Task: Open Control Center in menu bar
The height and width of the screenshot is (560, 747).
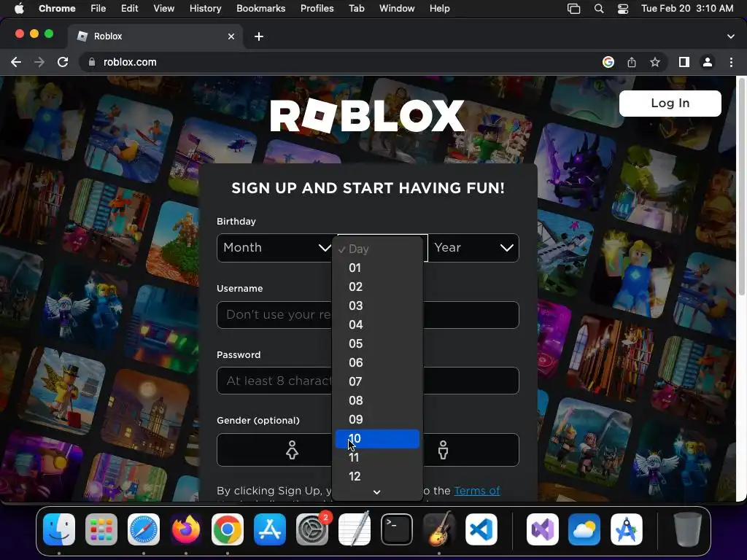Action: click(x=623, y=9)
